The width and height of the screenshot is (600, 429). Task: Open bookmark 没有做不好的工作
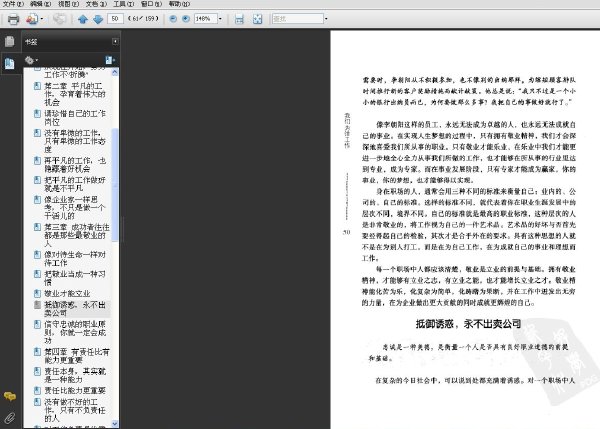[x=73, y=410]
